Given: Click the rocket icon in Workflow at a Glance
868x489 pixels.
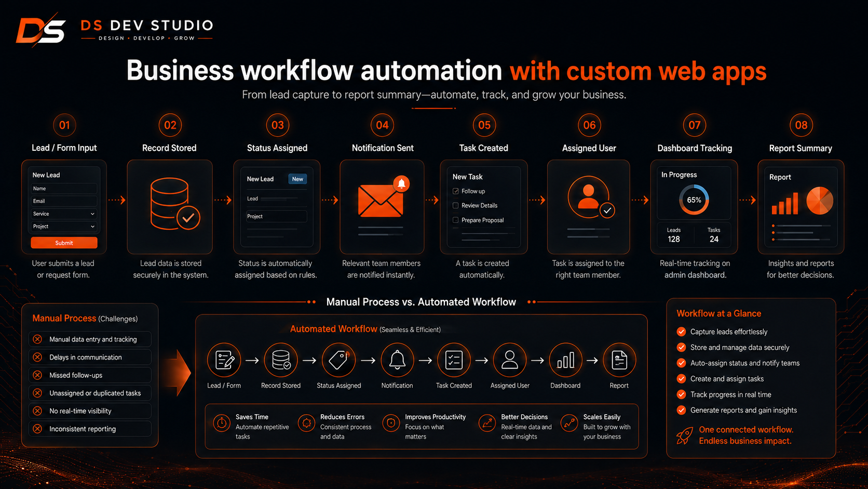Looking at the screenshot, I should coord(685,435).
